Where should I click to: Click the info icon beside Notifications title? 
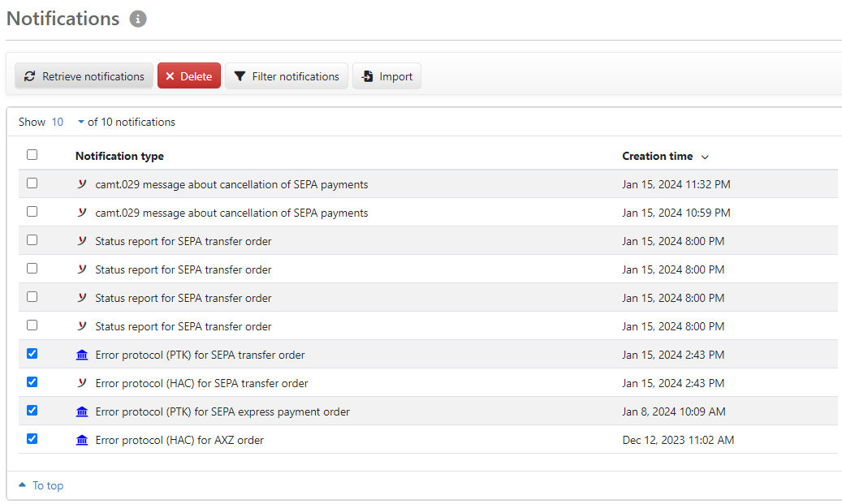tap(138, 19)
